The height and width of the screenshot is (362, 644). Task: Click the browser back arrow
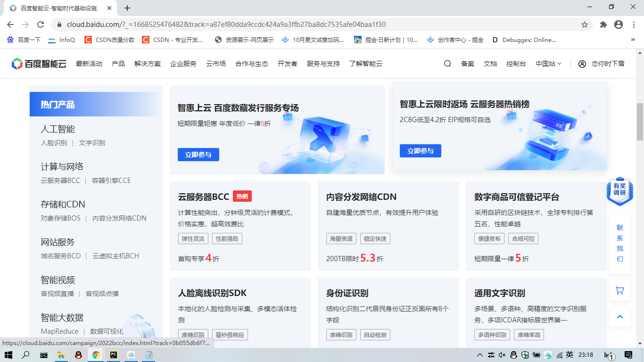[x=10, y=25]
